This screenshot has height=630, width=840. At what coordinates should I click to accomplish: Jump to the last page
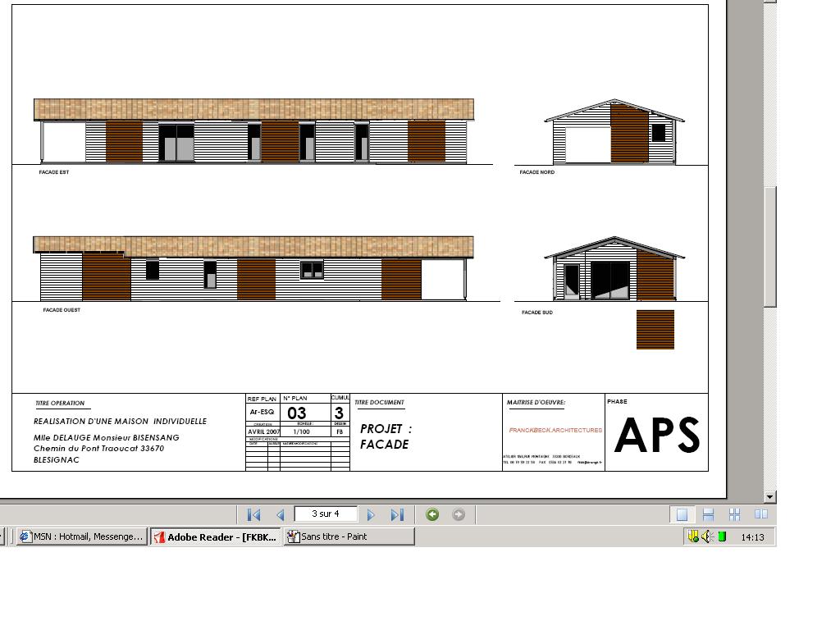pos(397,515)
